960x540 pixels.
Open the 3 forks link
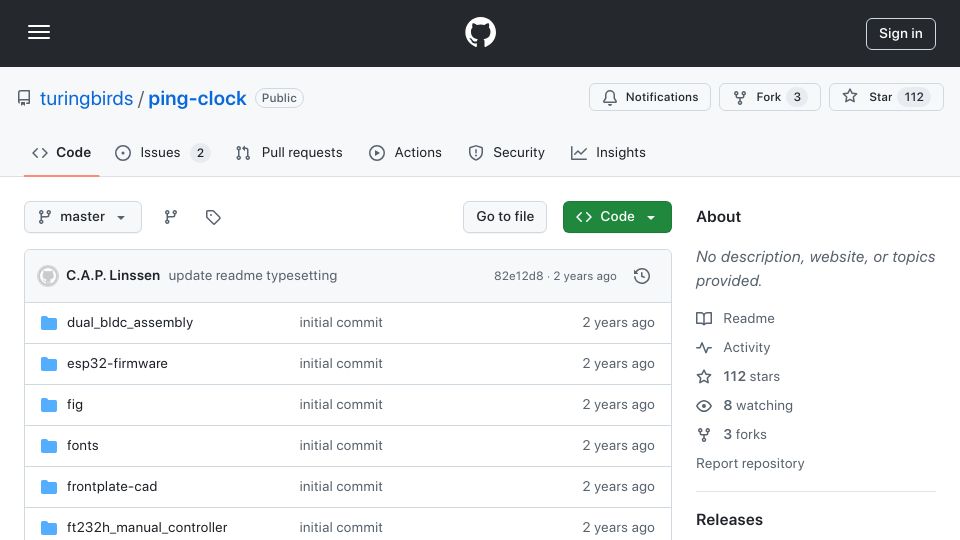pos(732,435)
